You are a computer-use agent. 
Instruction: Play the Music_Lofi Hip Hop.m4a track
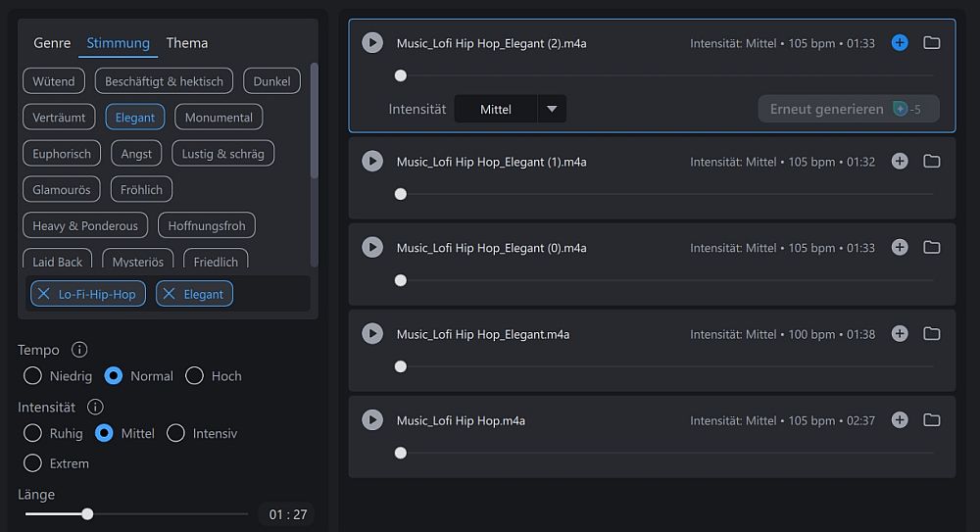pos(372,420)
